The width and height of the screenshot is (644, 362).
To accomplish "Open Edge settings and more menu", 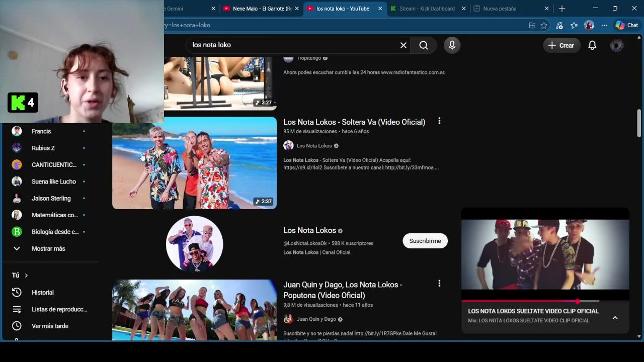I will (x=604, y=25).
